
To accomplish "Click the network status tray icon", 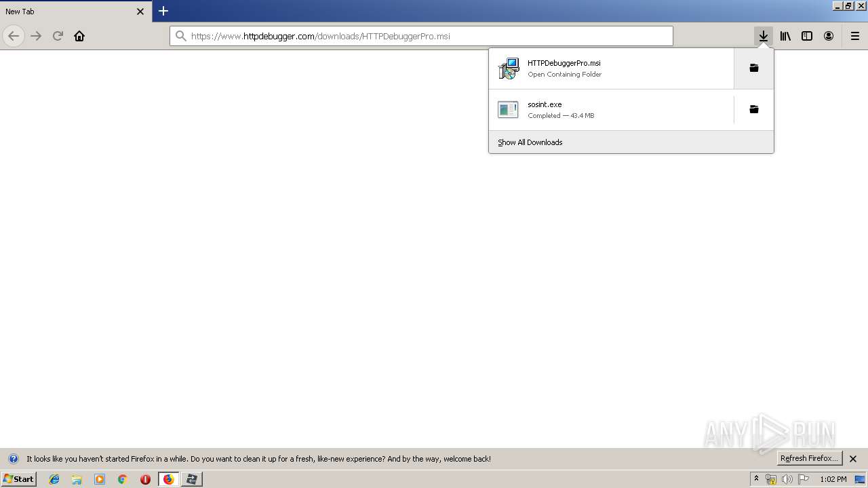I will click(771, 479).
